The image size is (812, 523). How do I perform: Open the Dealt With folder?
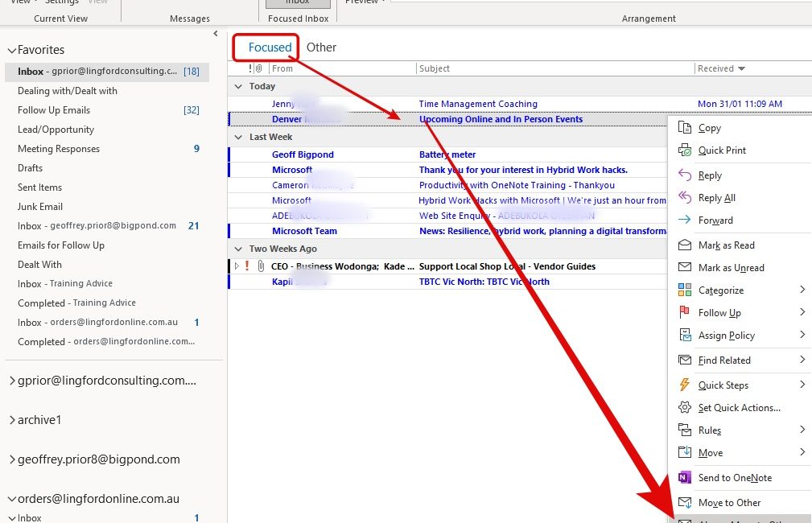tap(40, 265)
